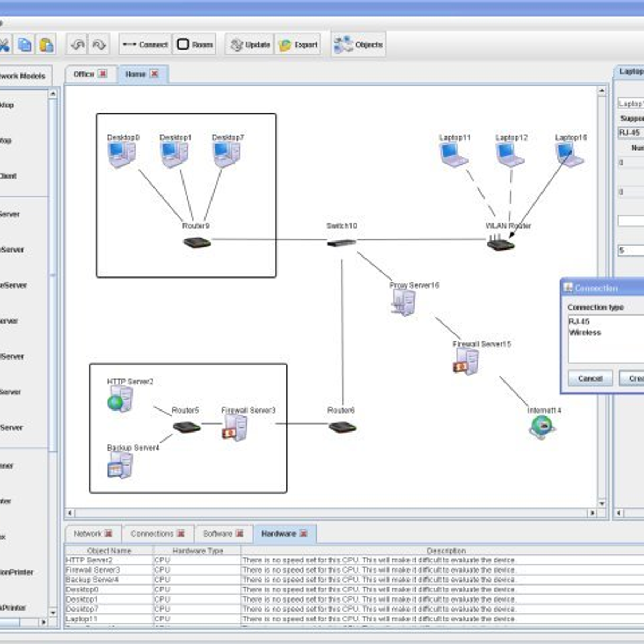Click the Room toolbar button
This screenshot has width=644, height=644.
pos(195,45)
